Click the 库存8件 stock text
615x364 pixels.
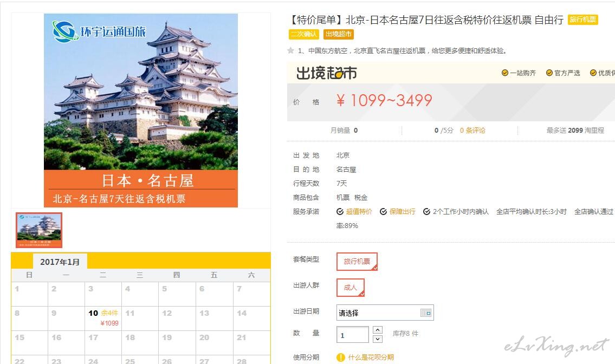click(405, 334)
